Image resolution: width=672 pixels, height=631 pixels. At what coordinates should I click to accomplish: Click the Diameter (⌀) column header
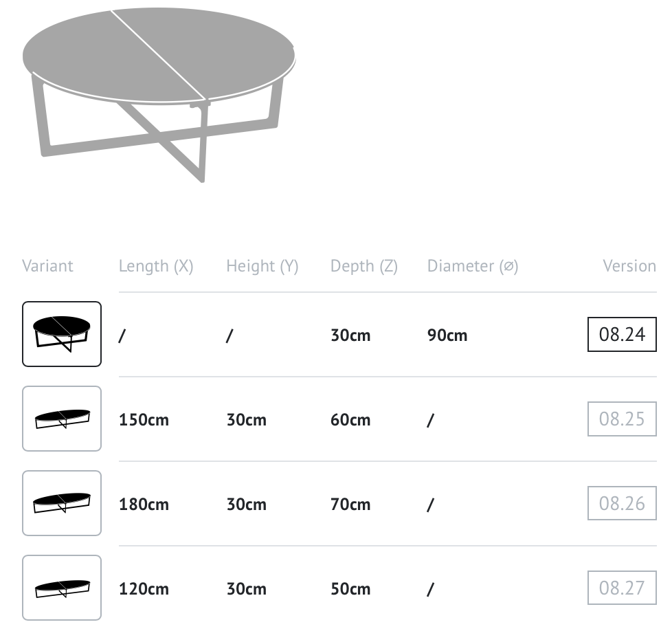pyautogui.click(x=473, y=266)
